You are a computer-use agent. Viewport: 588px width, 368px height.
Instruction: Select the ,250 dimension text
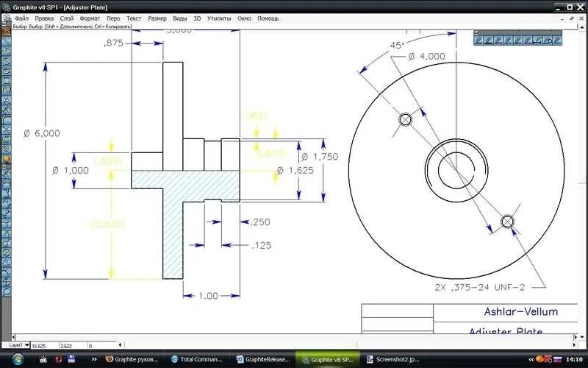(260, 222)
